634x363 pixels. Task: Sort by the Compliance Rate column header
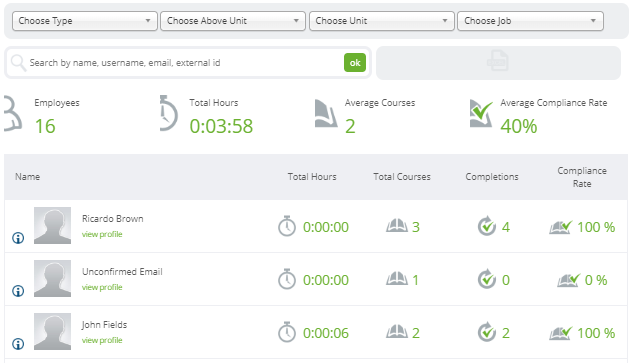[x=582, y=177]
